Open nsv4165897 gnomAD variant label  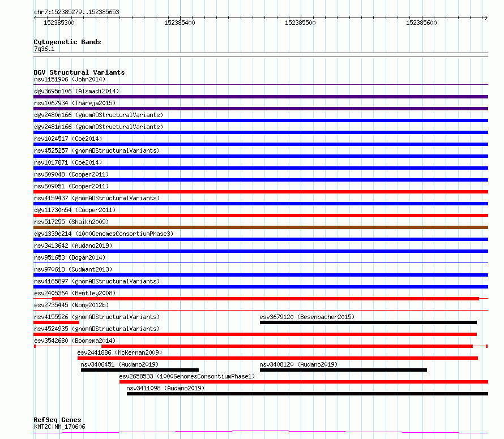point(97,281)
